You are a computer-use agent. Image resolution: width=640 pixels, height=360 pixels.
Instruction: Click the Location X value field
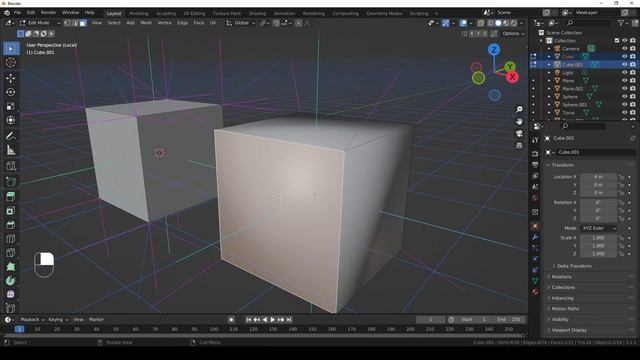(598, 177)
